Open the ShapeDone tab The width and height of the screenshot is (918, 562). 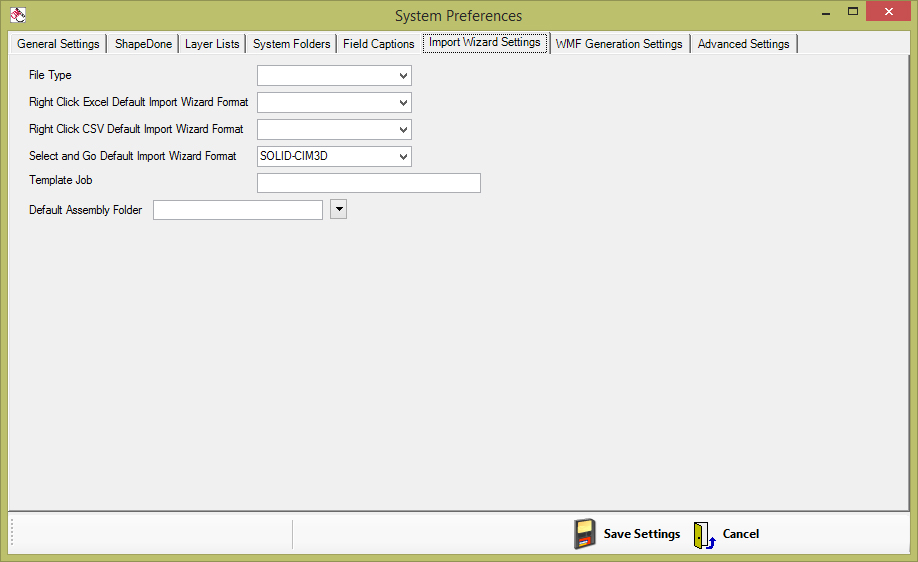(x=143, y=44)
